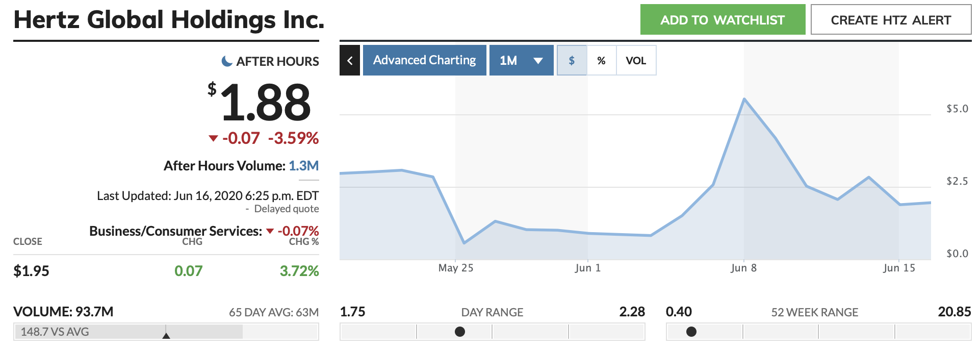Click the Business/Consumer Services red down arrow

tap(270, 232)
